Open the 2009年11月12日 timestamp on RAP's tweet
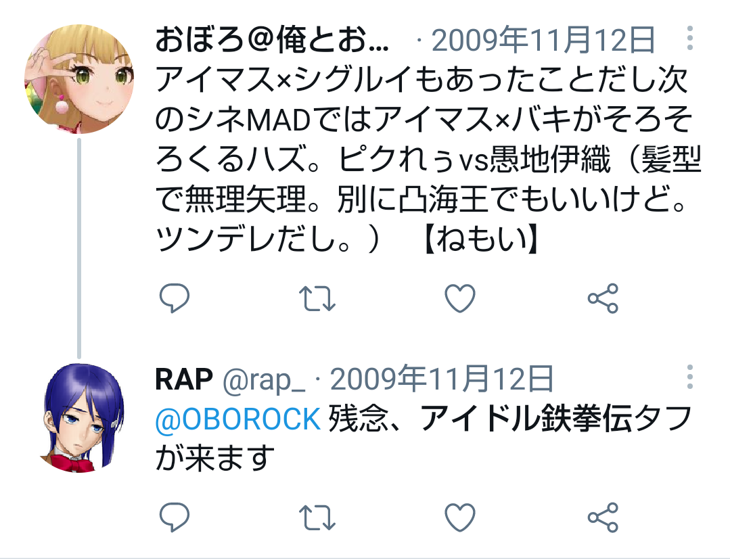730x560 pixels. [442, 379]
